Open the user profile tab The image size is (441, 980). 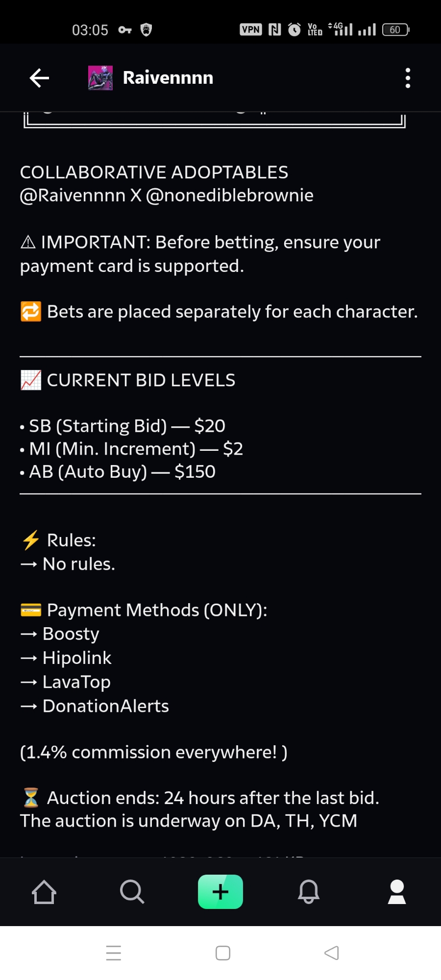point(396,892)
